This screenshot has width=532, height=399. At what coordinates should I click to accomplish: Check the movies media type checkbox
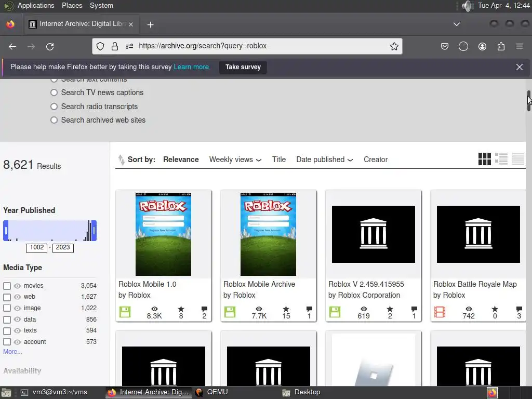tap(7, 286)
